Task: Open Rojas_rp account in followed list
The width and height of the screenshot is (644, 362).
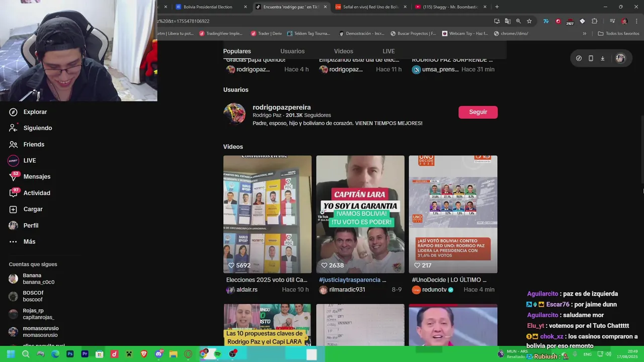Action: pyautogui.click(x=31, y=314)
